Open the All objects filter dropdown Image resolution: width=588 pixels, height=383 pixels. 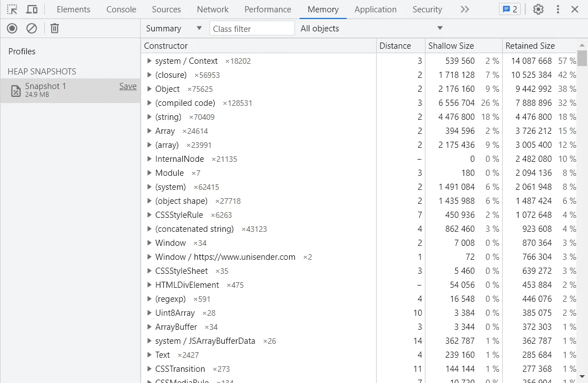coord(371,29)
